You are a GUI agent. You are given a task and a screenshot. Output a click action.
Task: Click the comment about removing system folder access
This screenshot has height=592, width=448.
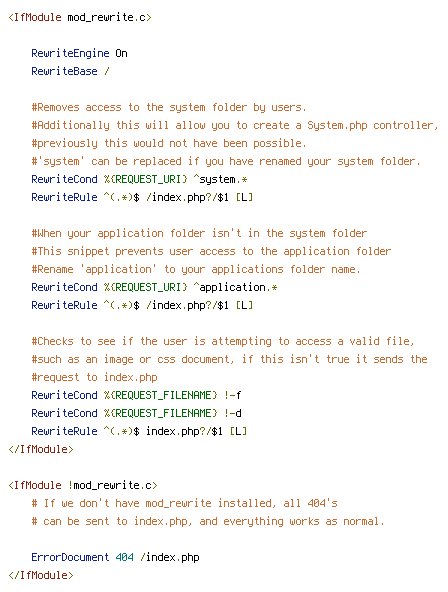click(169, 108)
